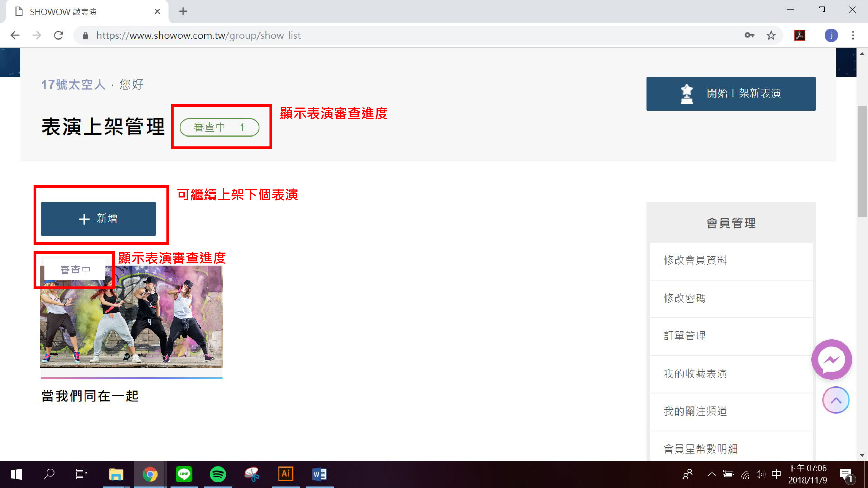
Task: Open the saved password key icon
Action: [749, 35]
